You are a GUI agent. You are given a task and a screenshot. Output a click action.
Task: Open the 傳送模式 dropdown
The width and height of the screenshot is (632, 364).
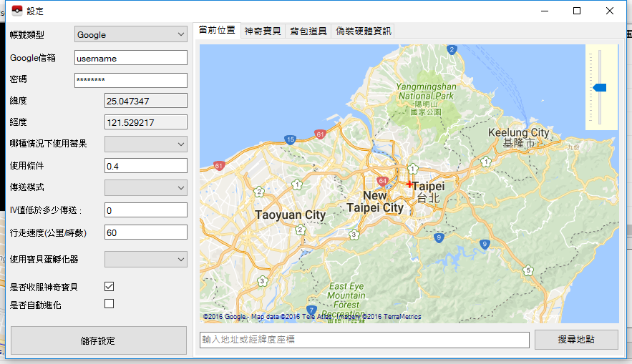pyautogui.click(x=146, y=187)
